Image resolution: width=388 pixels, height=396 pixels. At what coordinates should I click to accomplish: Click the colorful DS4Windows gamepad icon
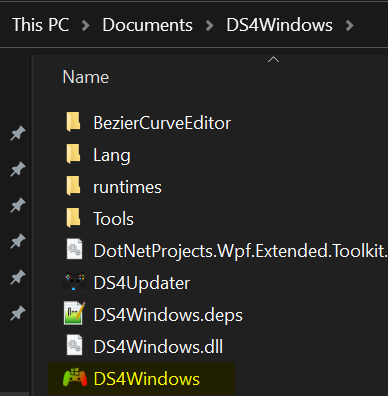[x=75, y=378]
